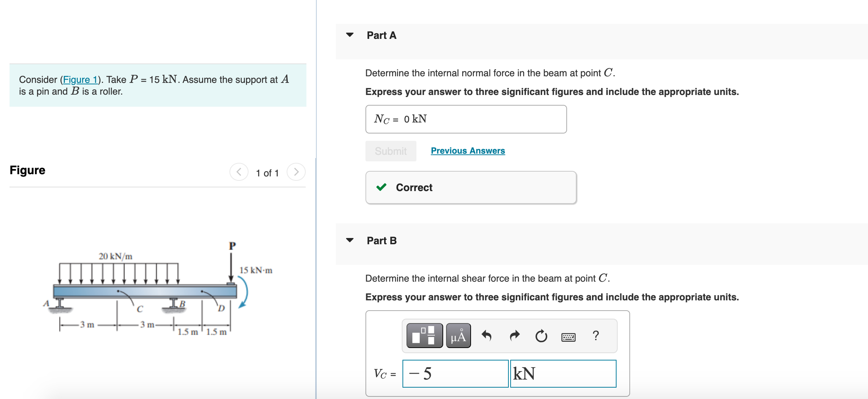This screenshot has height=399, width=868.
Task: Open the math templates icon
Action: 424,335
